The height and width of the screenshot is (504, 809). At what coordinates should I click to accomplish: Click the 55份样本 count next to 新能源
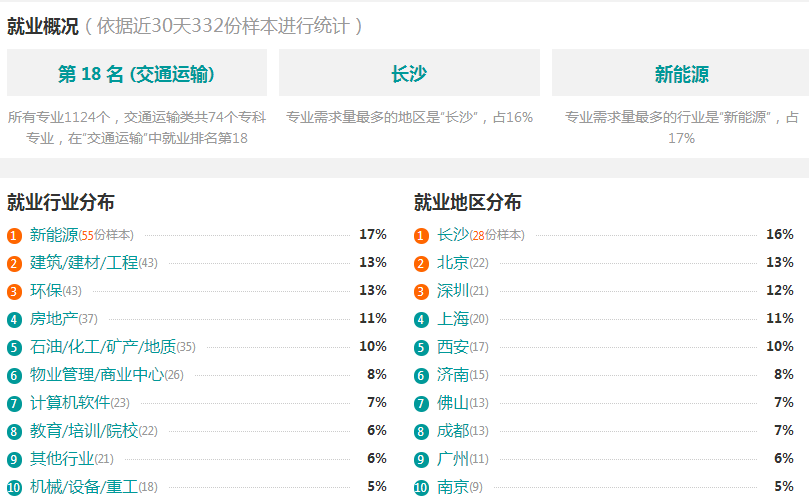[106, 235]
